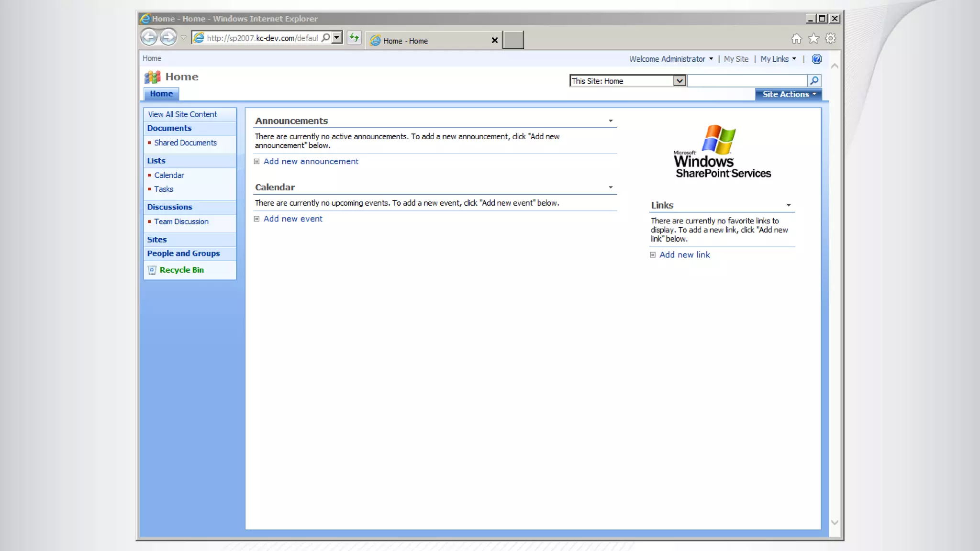980x551 pixels.
Task: Click the search magnifier go button
Action: click(814, 81)
